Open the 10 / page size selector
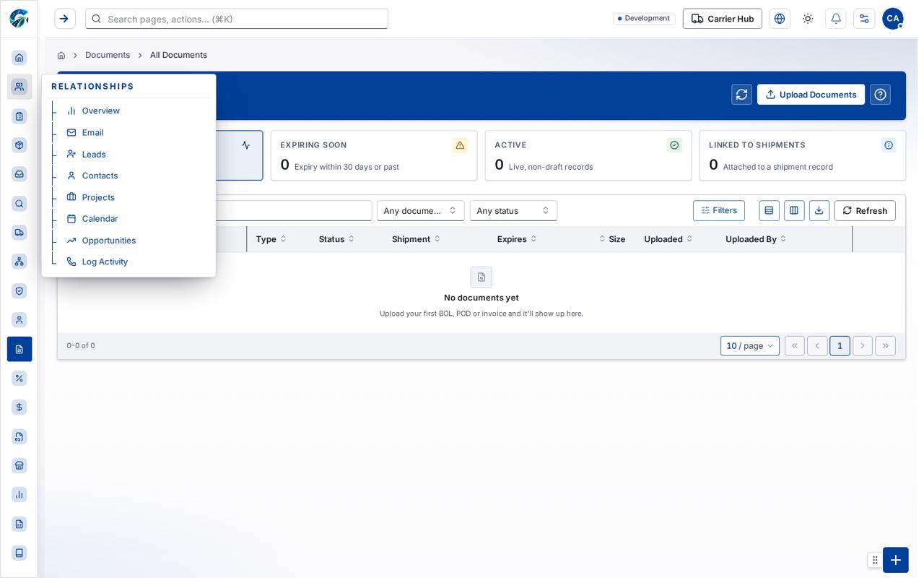This screenshot has width=924, height=578. tap(750, 346)
